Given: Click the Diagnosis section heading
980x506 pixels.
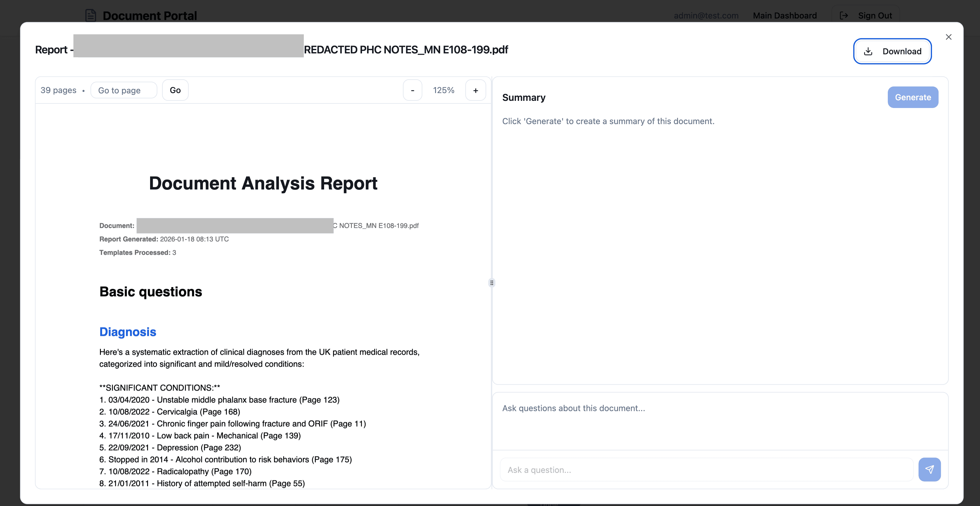Looking at the screenshot, I should click(x=127, y=332).
